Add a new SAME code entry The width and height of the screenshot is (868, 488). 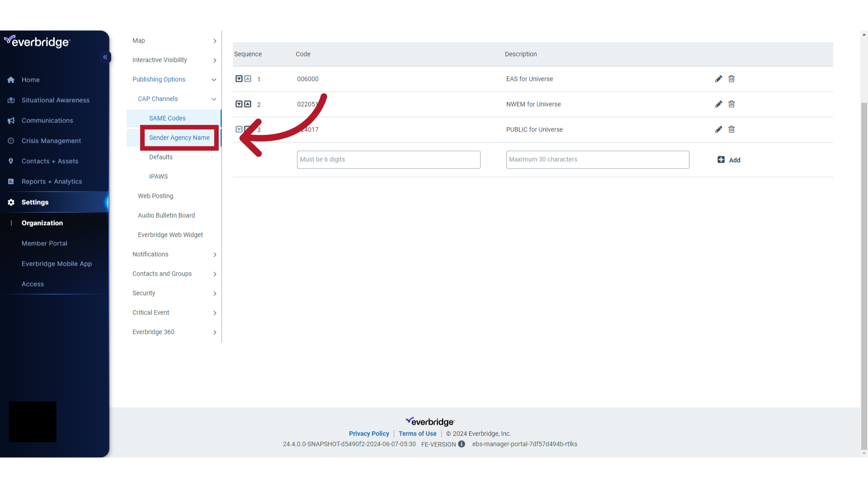(729, 160)
